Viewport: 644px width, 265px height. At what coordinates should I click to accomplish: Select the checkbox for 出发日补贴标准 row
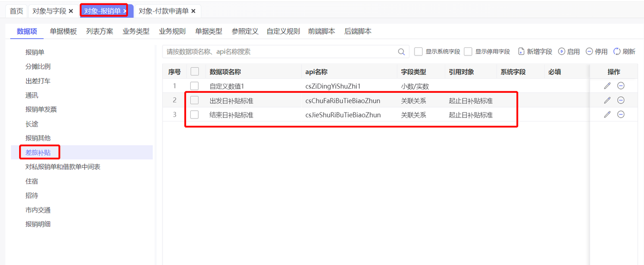(195, 100)
